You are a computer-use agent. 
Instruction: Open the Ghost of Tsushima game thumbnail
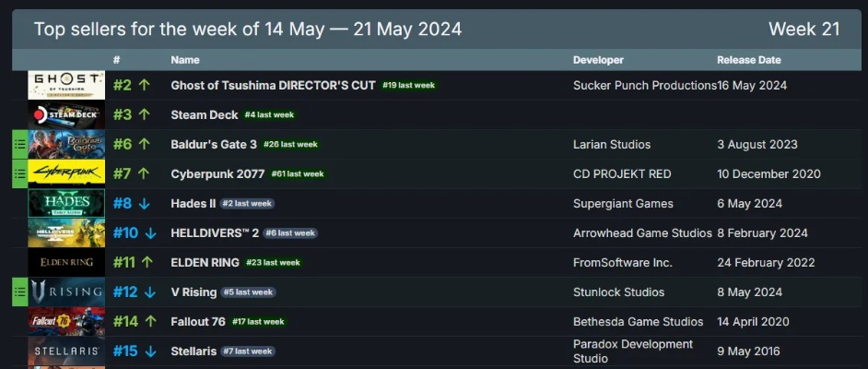(66, 86)
